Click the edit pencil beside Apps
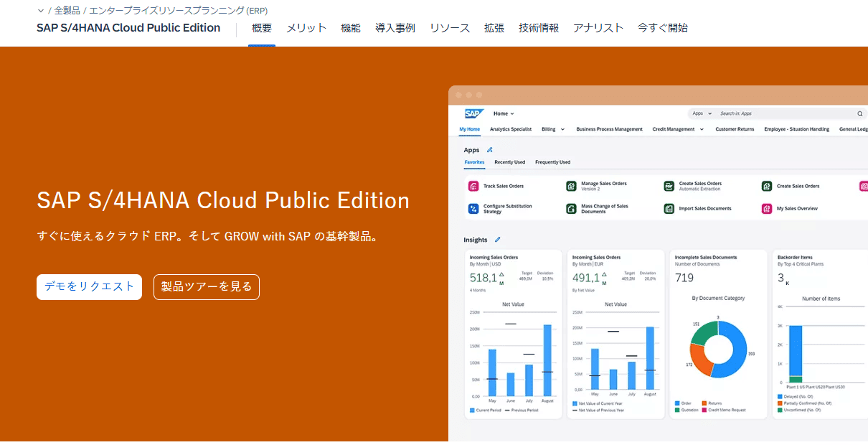This screenshot has width=868, height=445. point(490,150)
